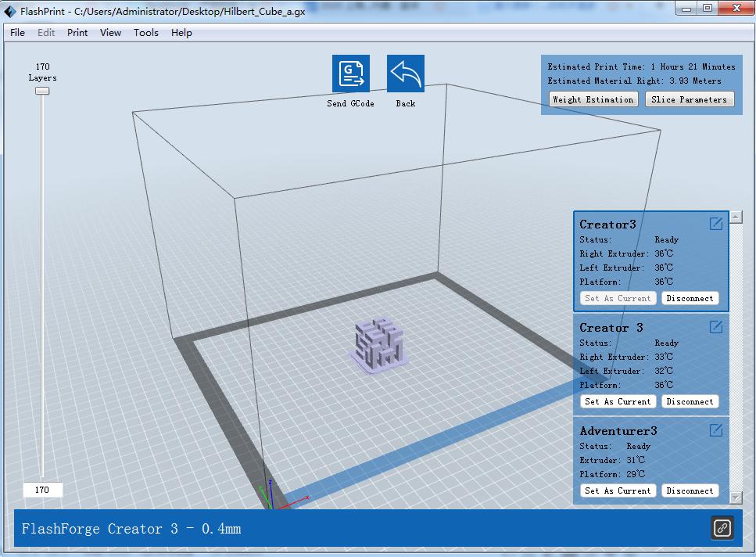Click the Send GCode icon
756x557 pixels.
point(350,74)
